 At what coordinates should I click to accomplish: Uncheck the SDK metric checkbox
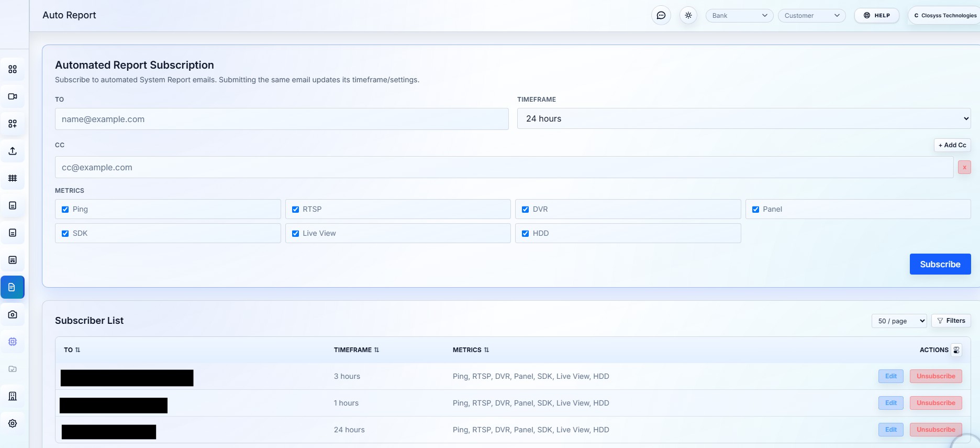[65, 233]
